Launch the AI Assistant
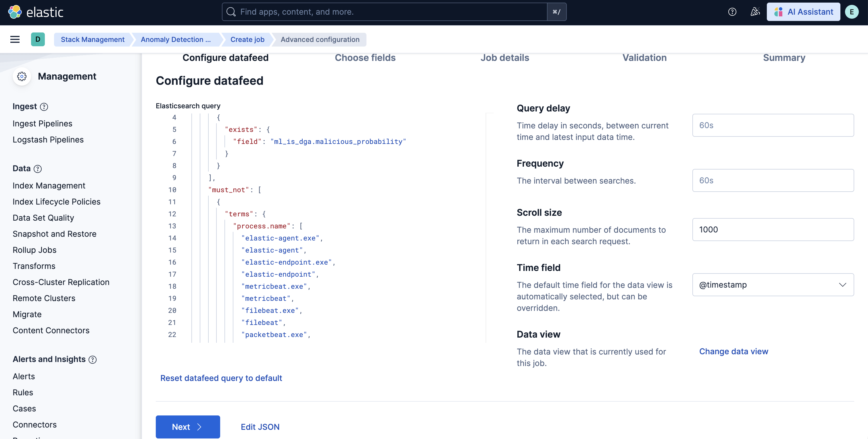 [x=804, y=11]
